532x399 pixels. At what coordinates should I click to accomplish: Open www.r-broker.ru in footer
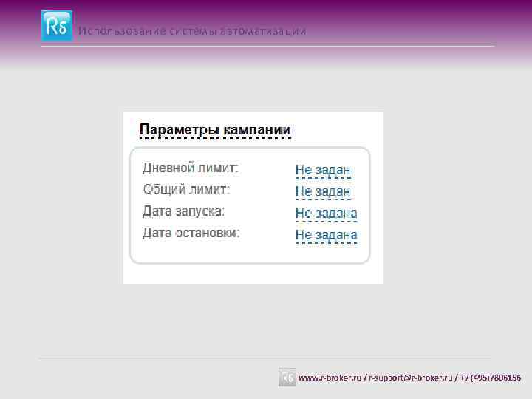(x=330, y=378)
